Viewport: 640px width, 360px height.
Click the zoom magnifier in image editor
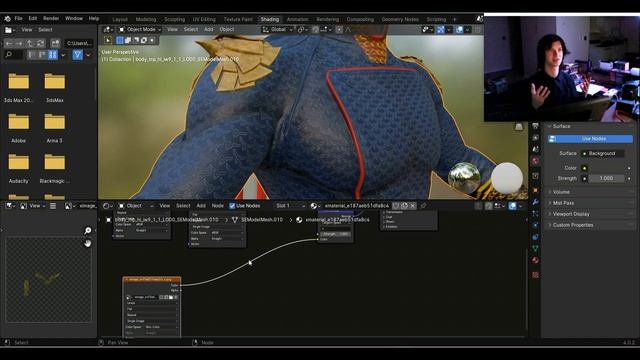88,231
